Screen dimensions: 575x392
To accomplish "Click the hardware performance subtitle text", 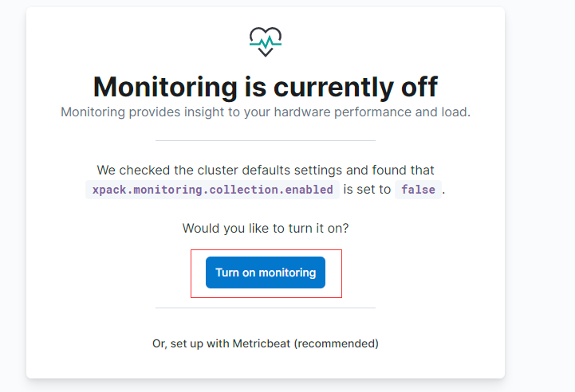I will click(265, 112).
